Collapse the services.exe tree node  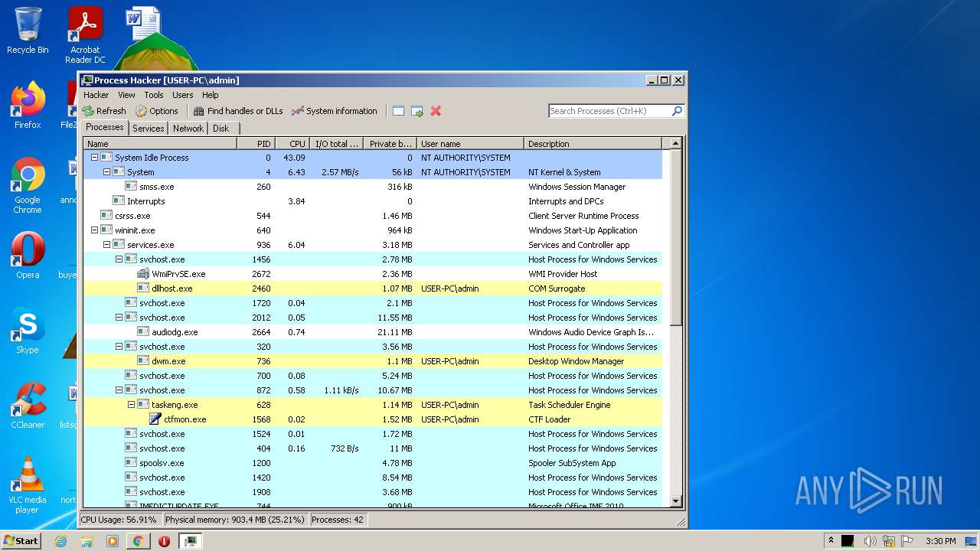click(106, 245)
